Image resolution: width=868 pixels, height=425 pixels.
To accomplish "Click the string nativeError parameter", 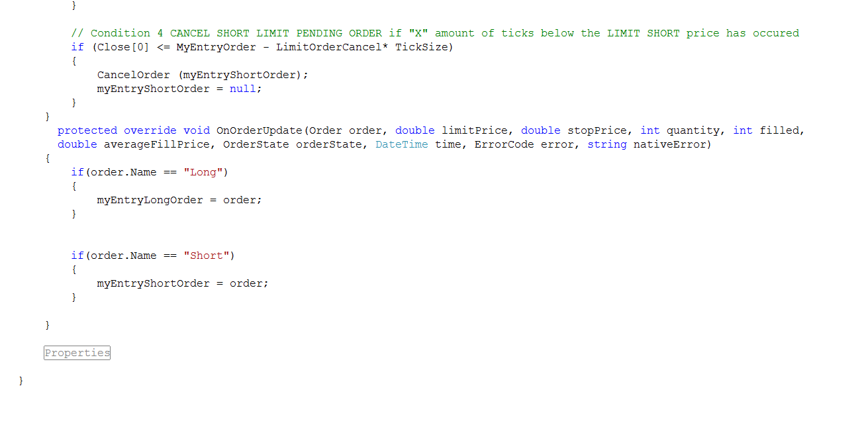I will point(646,144).
